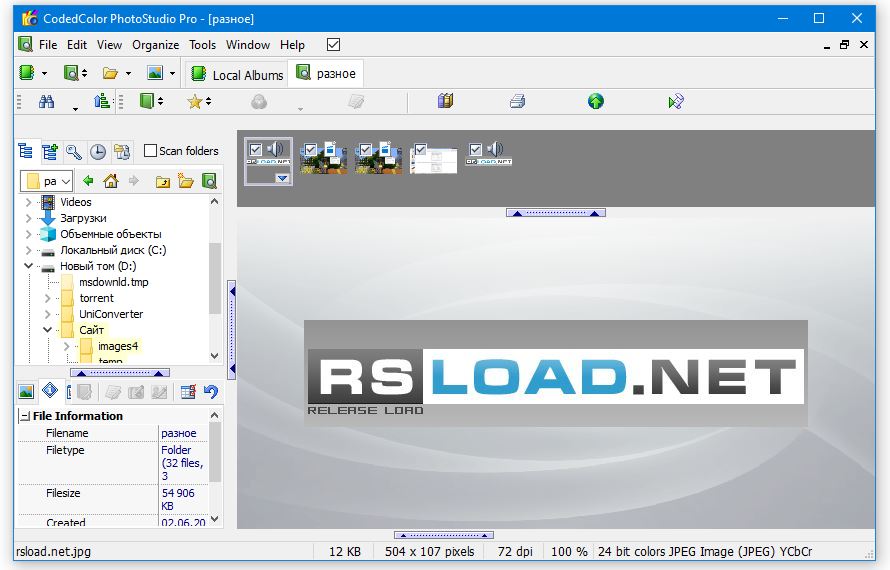Click the blue undo arrow icon

[211, 392]
